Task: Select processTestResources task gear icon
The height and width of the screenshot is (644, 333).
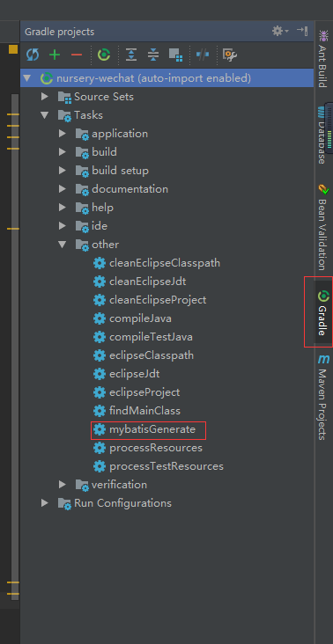Action: point(100,466)
